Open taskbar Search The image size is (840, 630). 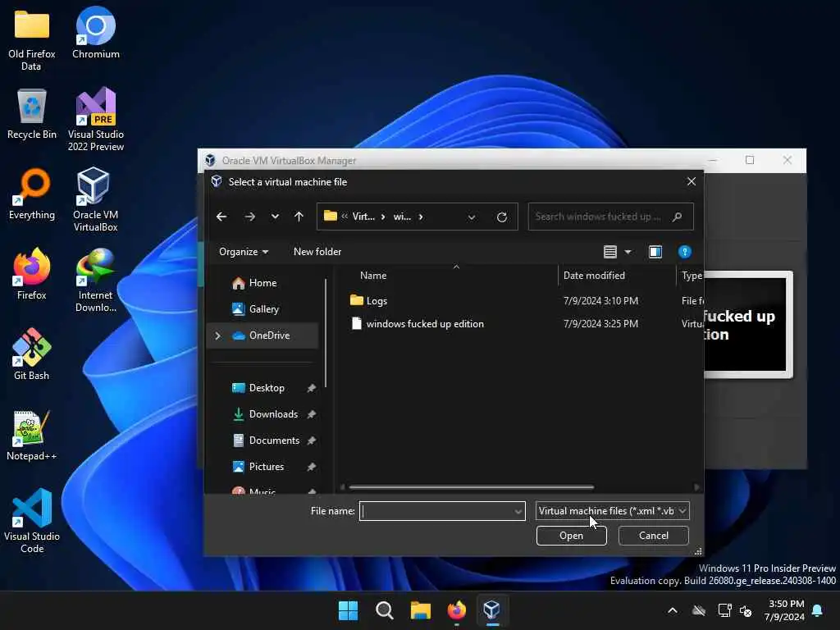(x=384, y=610)
